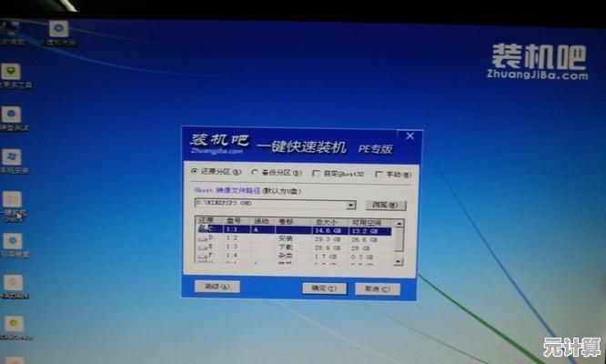Select the 备份分区 radio button
Screen dimensions: 606x364
coord(255,172)
